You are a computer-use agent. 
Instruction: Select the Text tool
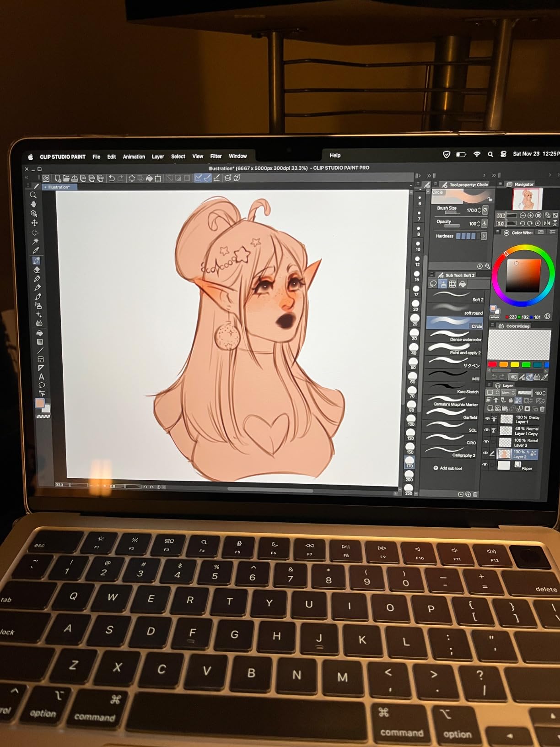pos(41,377)
